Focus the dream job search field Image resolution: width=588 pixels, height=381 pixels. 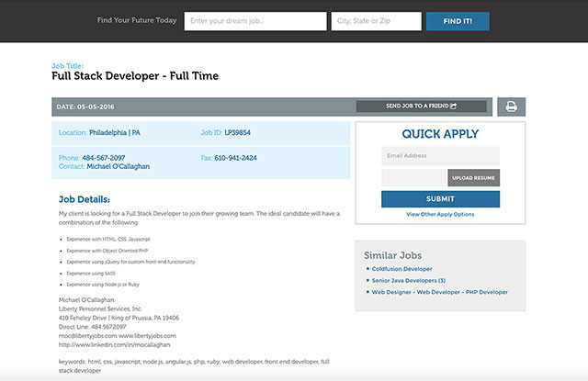tap(254, 21)
